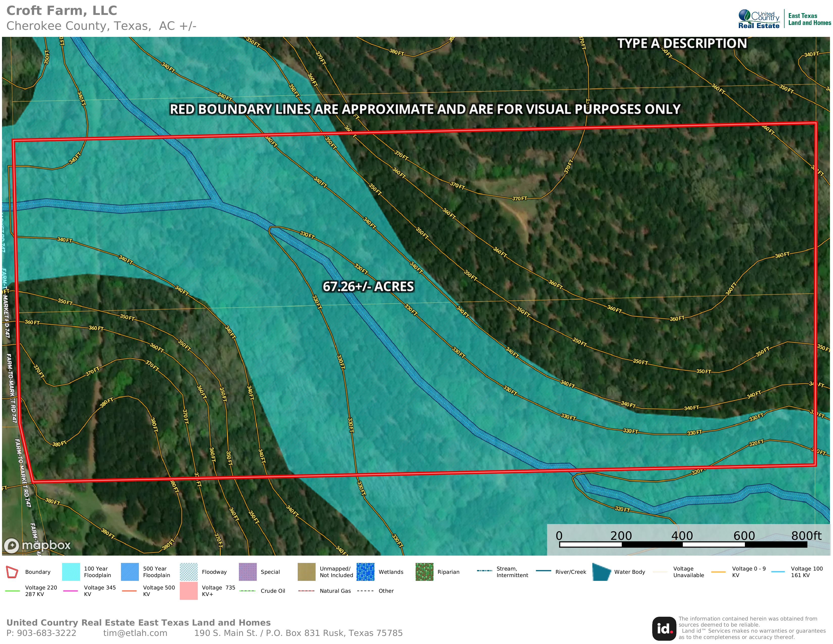Click the East Texas Land and Homes text
Image resolution: width=833 pixels, height=644 pixels.
(809, 19)
